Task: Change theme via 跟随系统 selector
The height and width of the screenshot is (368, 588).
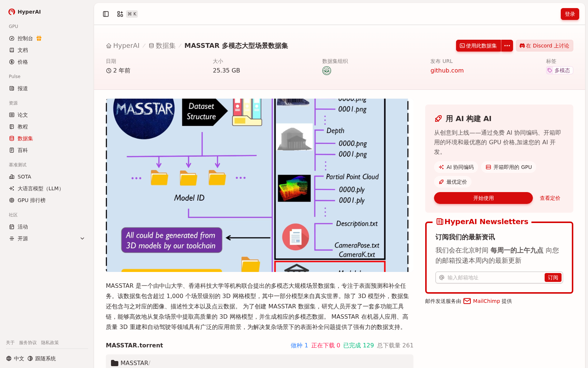Action: (x=42, y=358)
